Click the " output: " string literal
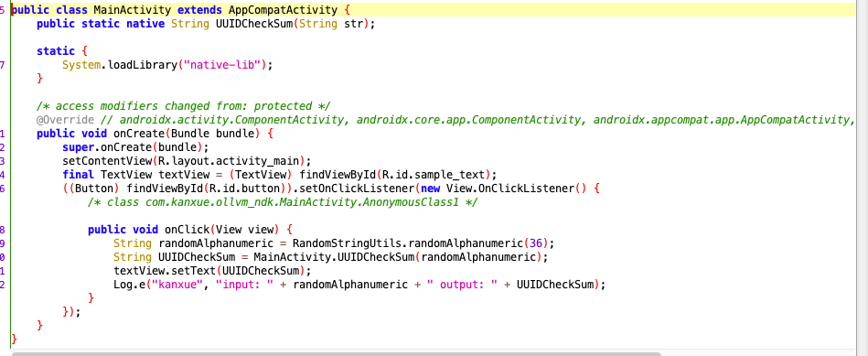The image size is (868, 356). click(462, 285)
